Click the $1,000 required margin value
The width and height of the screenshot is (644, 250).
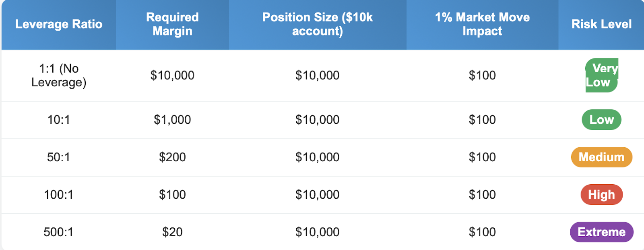[172, 120]
